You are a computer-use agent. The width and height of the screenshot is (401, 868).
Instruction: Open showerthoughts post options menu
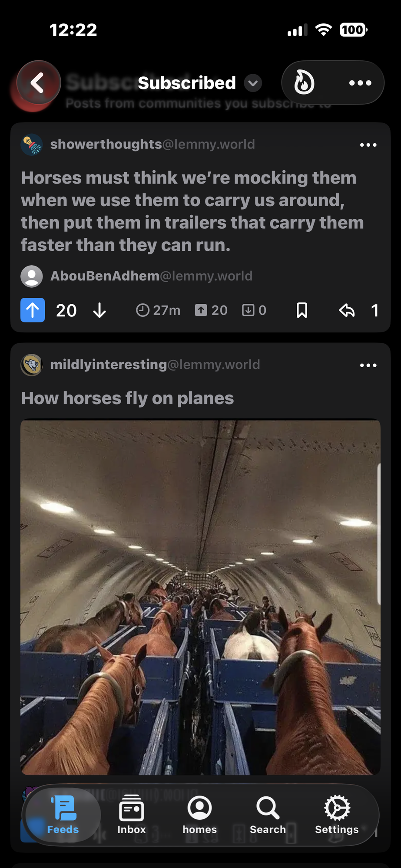point(368,145)
